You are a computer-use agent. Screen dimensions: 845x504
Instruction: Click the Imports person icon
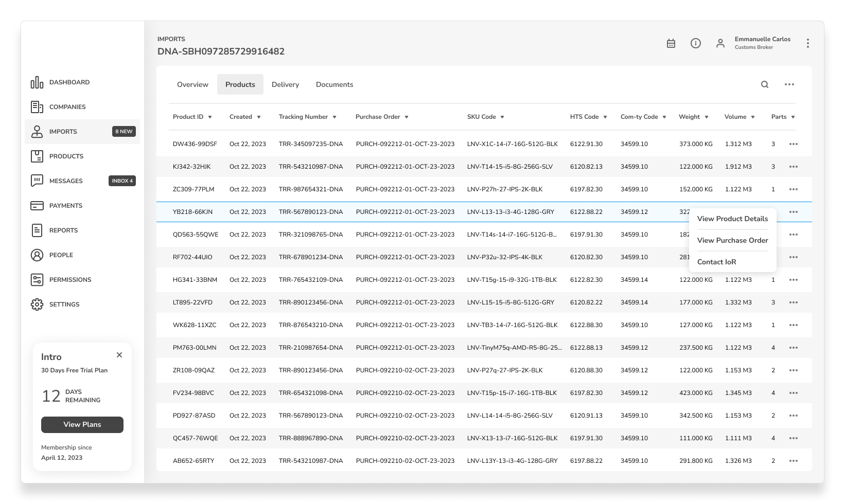(x=37, y=132)
